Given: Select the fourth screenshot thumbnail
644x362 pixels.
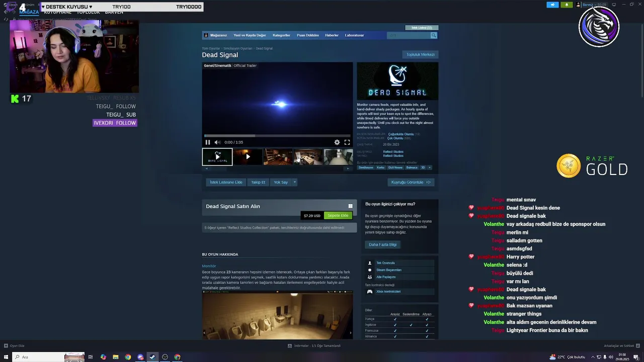Looking at the screenshot, I should coord(308,157).
